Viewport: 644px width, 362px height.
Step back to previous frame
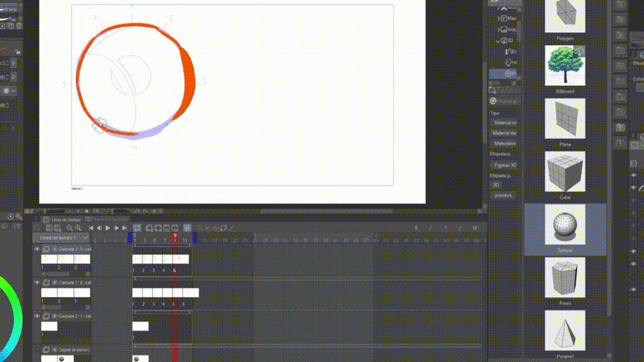[x=99, y=228]
